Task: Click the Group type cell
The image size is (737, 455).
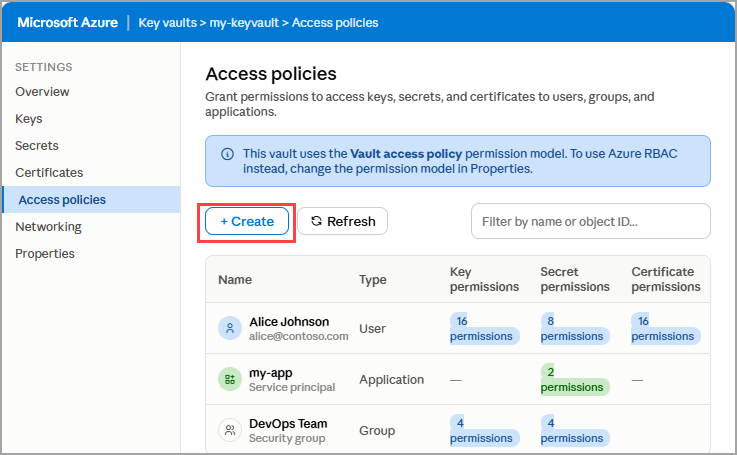Action: [377, 431]
